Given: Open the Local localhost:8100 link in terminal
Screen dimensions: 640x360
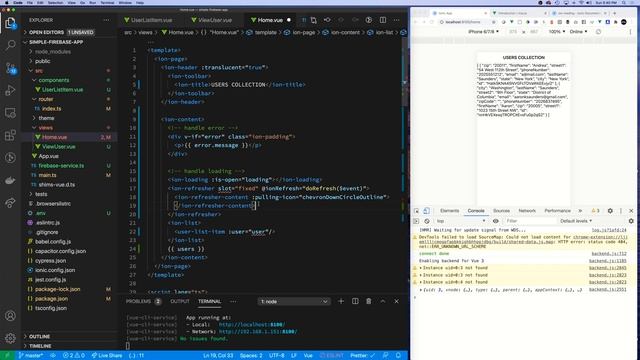Looking at the screenshot, I should [252, 324].
